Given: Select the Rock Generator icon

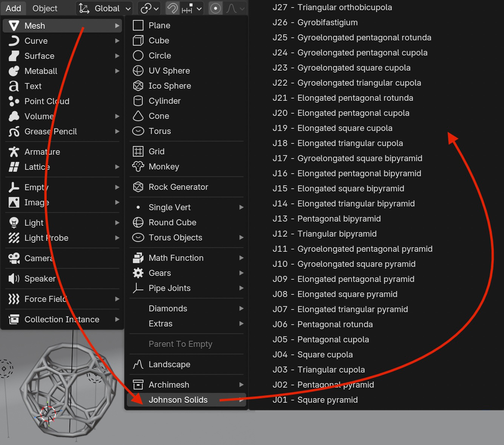Looking at the screenshot, I should (138, 187).
